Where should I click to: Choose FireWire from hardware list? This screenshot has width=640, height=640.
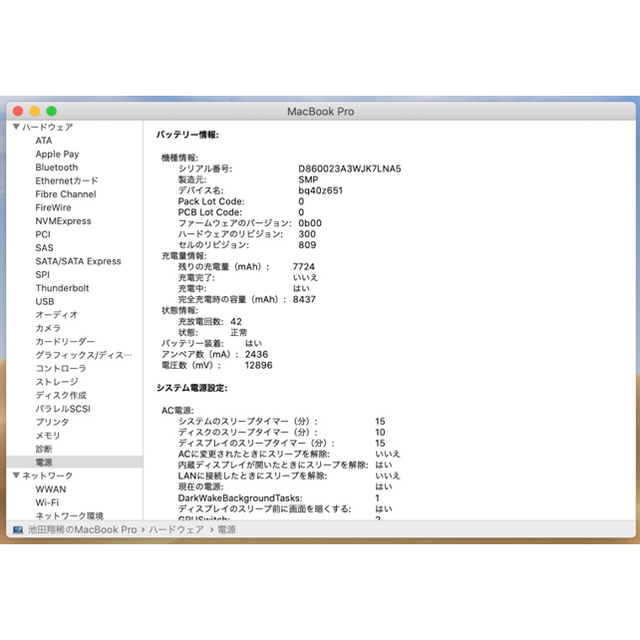(x=53, y=207)
